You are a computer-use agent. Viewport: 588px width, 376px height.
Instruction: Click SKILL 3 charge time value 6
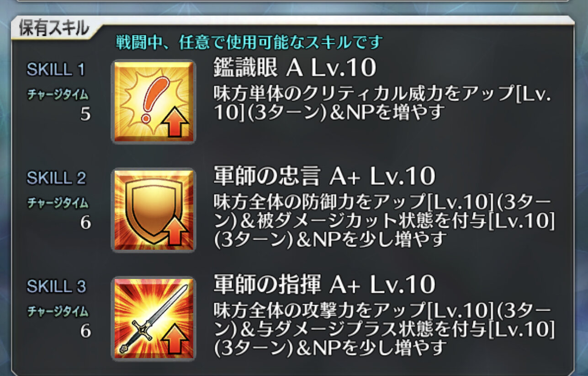[x=85, y=331]
